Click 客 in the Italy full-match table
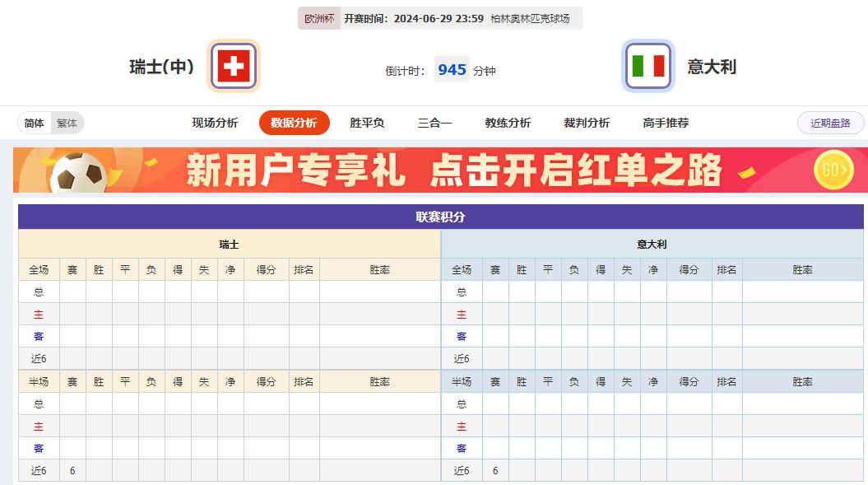 [462, 336]
